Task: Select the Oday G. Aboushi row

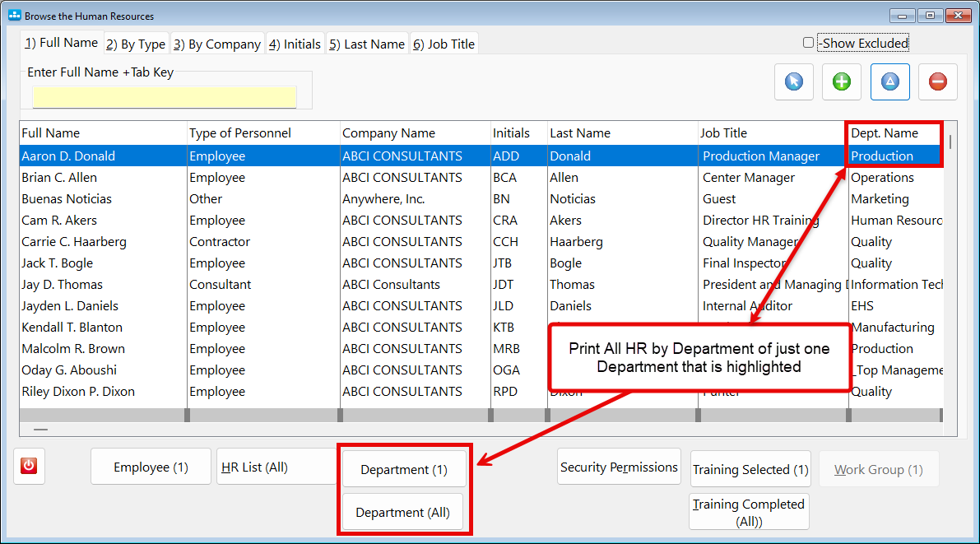Action: coord(480,370)
